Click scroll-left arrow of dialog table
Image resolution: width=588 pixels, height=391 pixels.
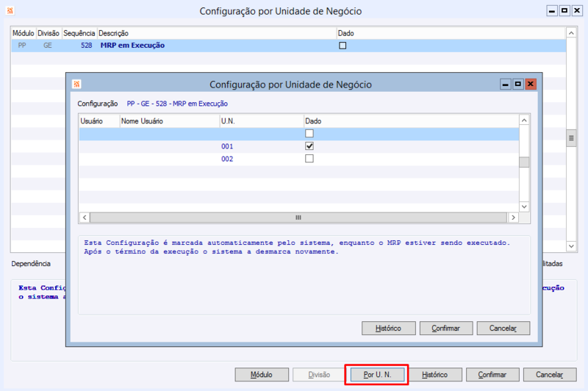(85, 218)
